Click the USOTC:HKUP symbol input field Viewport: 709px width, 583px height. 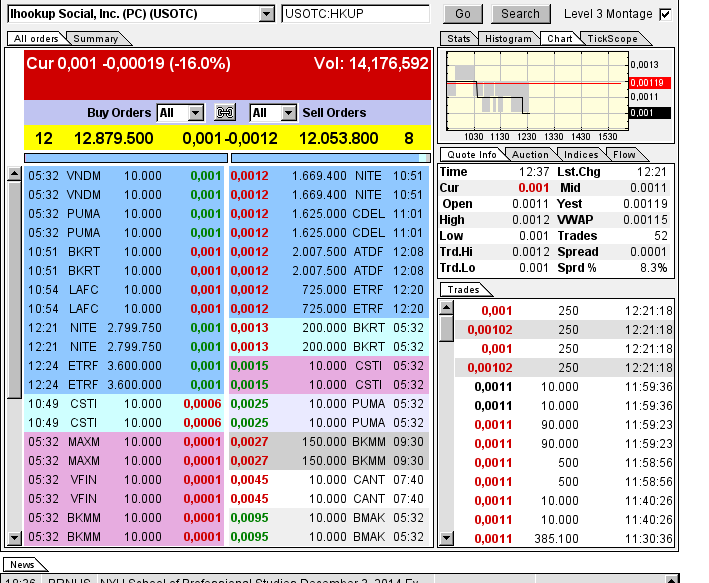[355, 14]
